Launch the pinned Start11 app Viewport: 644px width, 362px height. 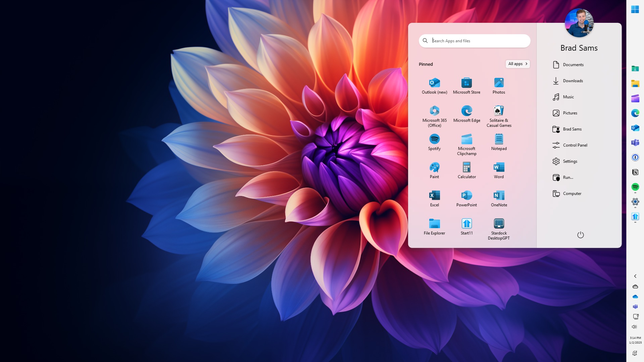coord(466,227)
